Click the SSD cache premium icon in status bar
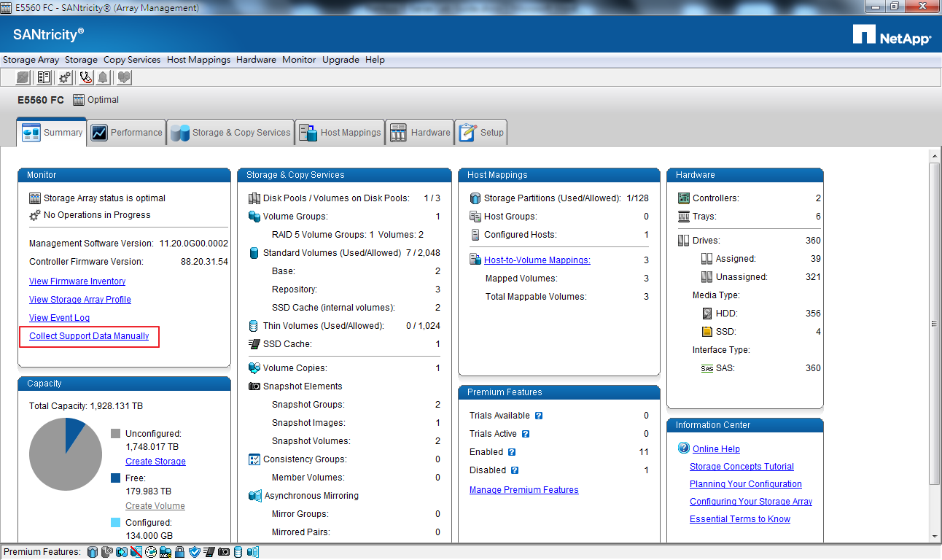This screenshot has width=942, height=560. tap(209, 552)
